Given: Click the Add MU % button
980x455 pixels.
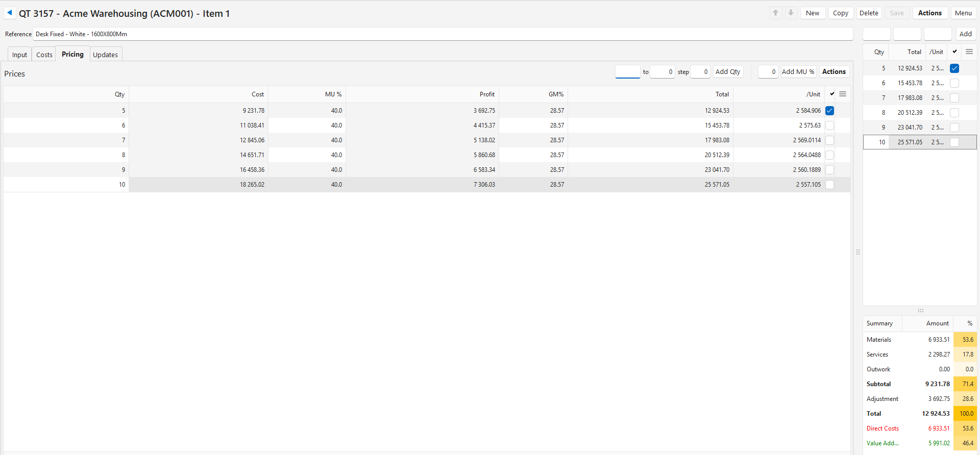Looking at the screenshot, I should click(798, 72).
